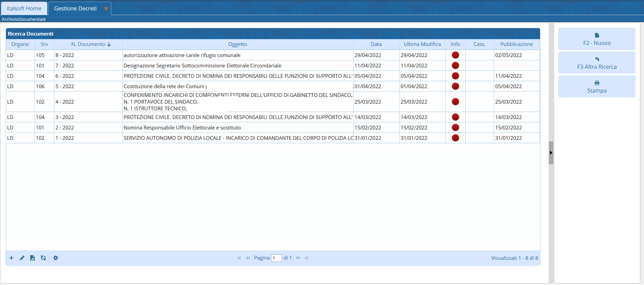Click the add new record plus icon
The width and height of the screenshot is (644, 285).
(x=11, y=258)
